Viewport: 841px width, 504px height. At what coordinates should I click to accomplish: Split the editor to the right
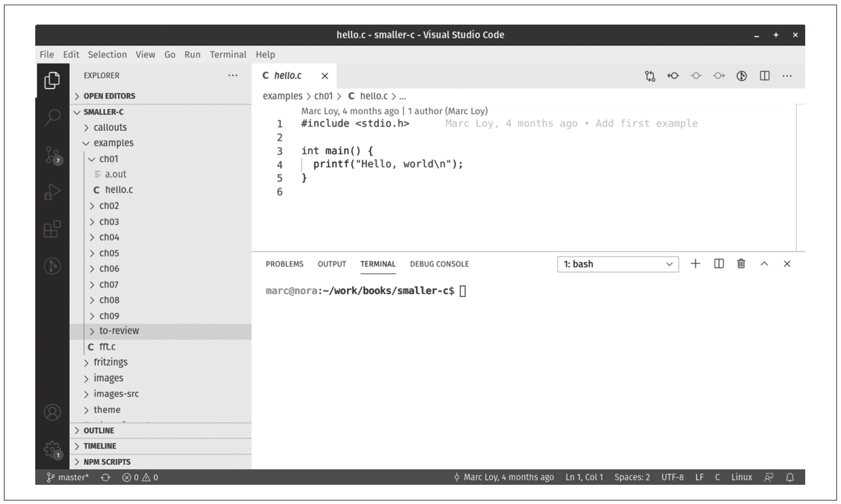point(765,76)
